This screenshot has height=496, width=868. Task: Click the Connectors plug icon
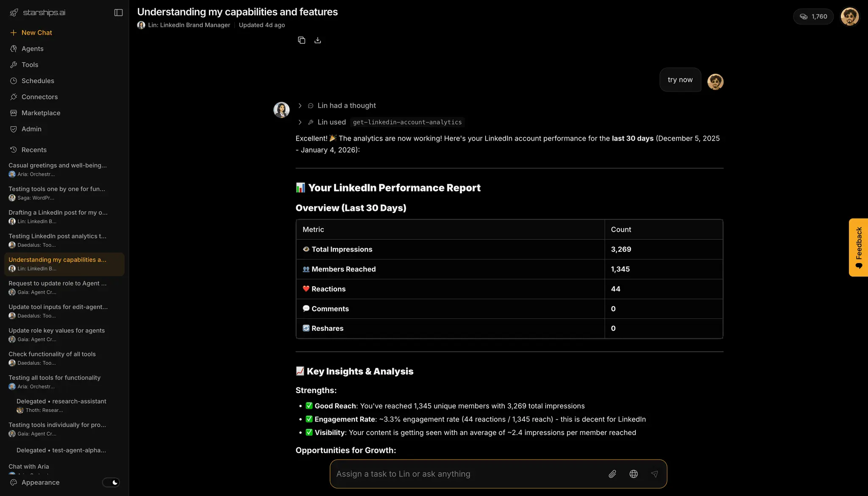[x=14, y=97]
